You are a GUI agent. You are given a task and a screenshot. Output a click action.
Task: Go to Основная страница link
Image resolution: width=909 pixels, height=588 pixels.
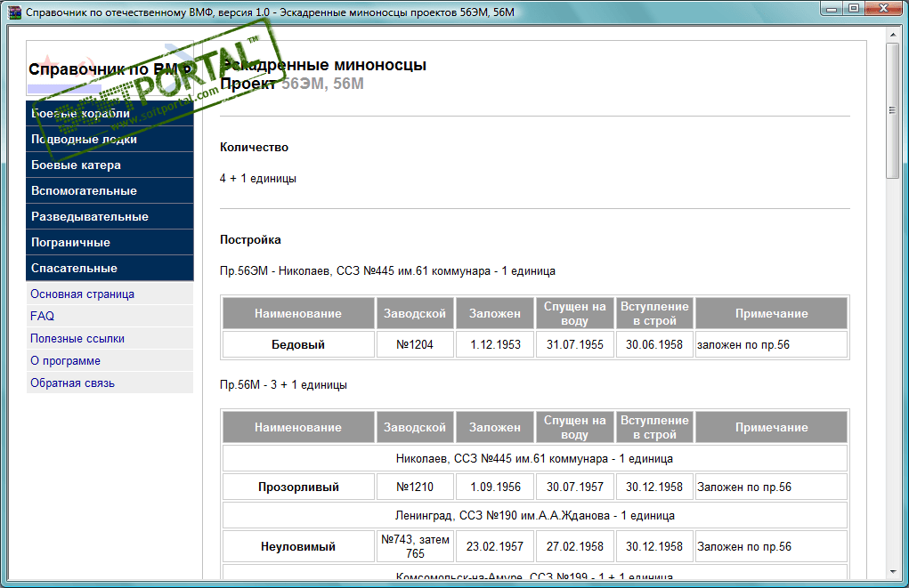pos(82,294)
